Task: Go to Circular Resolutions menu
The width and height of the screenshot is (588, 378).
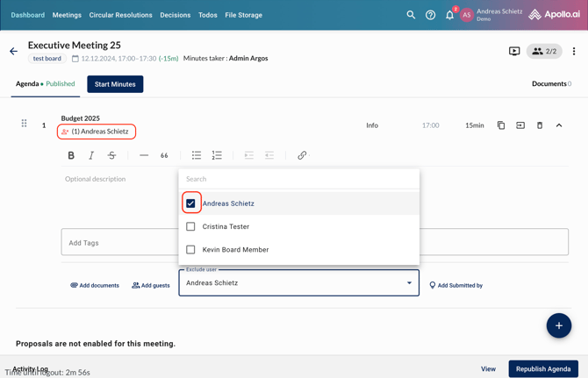Action: (120, 15)
